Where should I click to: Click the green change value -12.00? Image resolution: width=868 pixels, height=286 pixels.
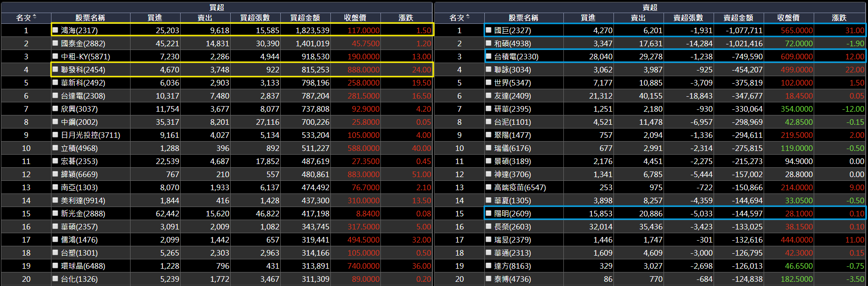tap(853, 109)
